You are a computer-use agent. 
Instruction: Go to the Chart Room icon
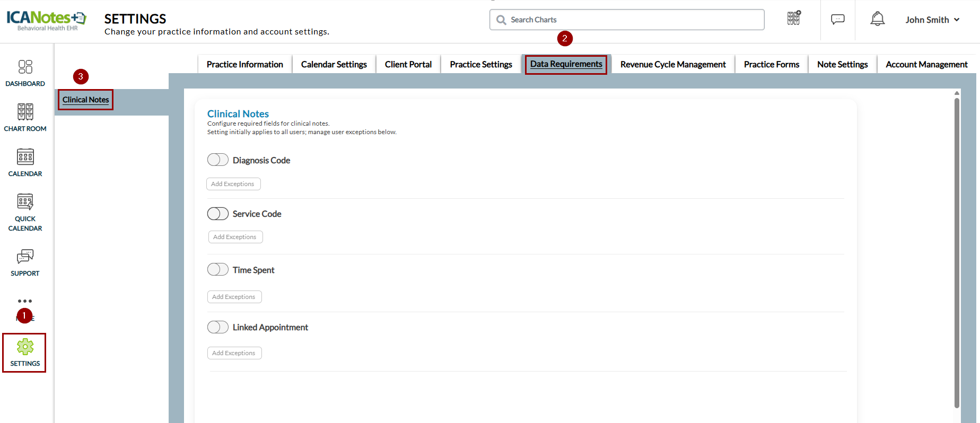[25, 112]
